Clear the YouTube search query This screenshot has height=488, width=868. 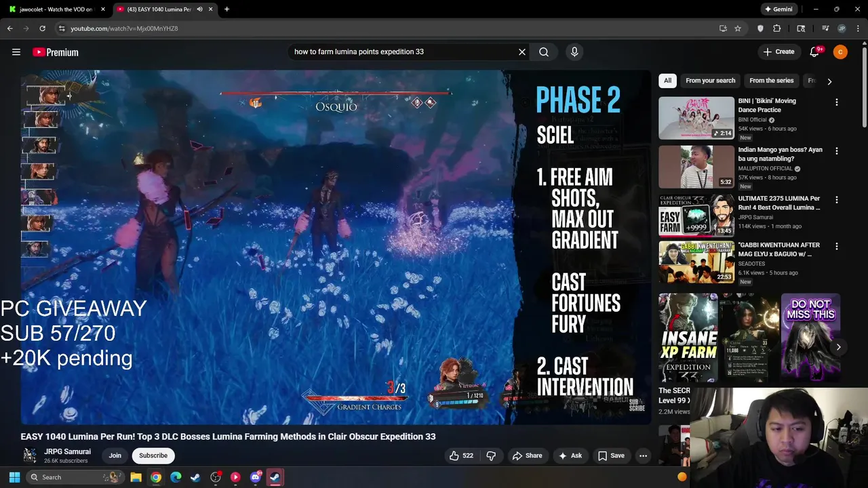522,52
